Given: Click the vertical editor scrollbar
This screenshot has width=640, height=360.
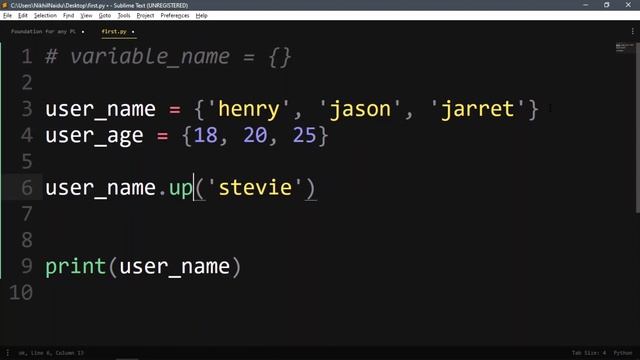Looking at the screenshot, I should (x=638, y=127).
